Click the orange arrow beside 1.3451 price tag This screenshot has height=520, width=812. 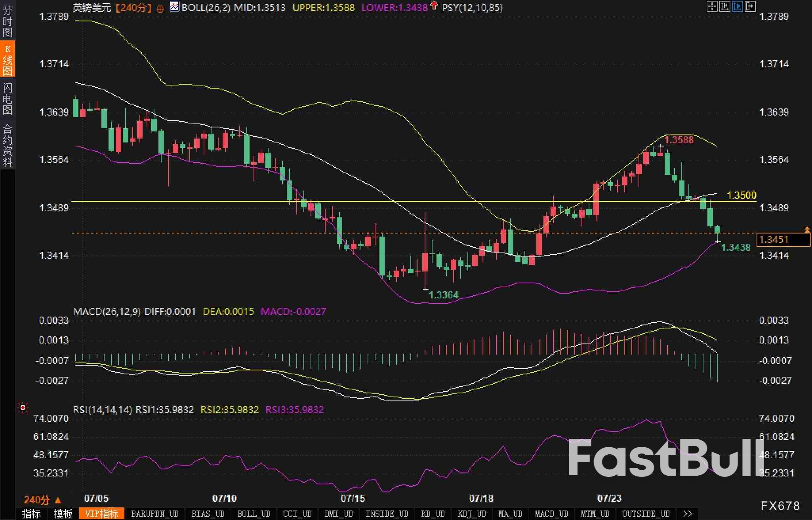coord(807,230)
